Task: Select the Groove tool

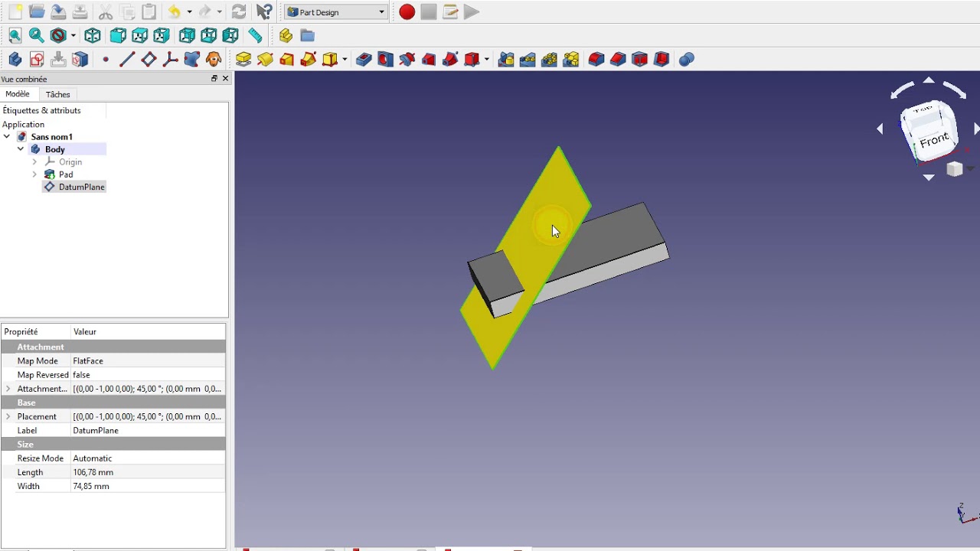Action: tap(407, 59)
